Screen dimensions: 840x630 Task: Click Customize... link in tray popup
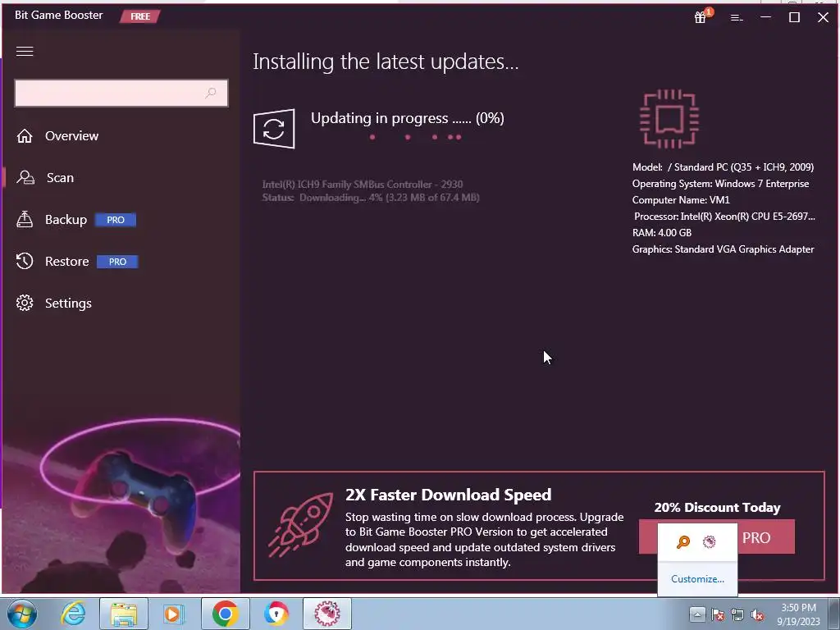point(697,579)
